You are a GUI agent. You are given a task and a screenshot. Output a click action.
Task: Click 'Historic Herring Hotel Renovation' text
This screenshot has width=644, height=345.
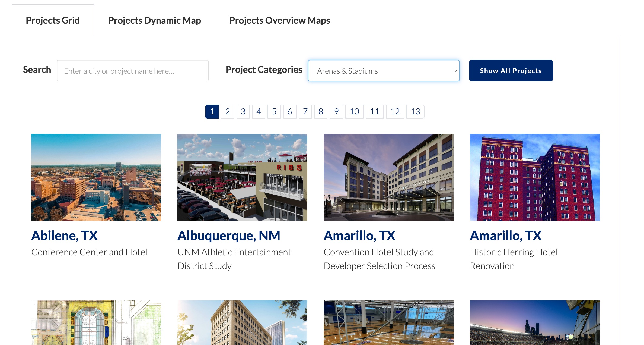tap(514, 259)
